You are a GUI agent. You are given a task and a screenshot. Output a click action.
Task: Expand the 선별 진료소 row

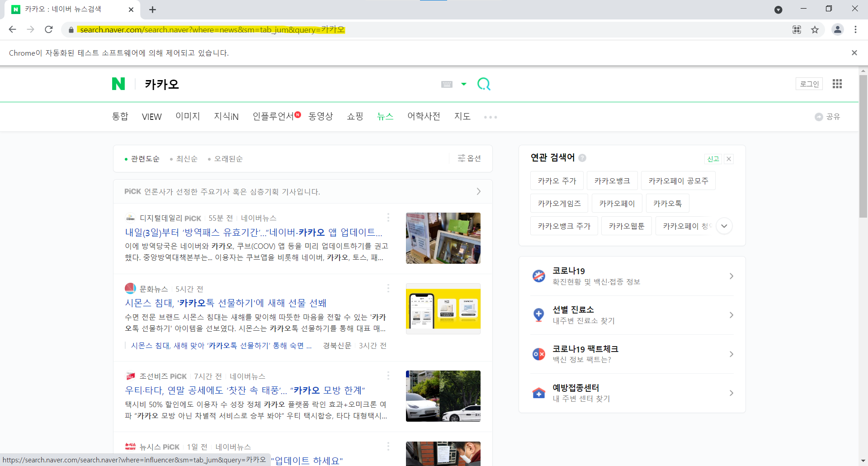pyautogui.click(x=632, y=315)
